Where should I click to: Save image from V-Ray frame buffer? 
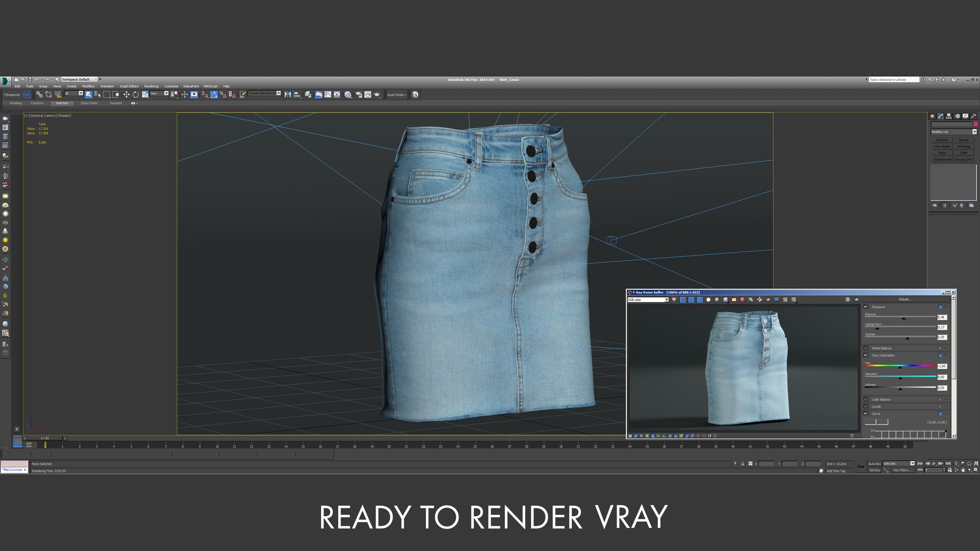tap(725, 299)
